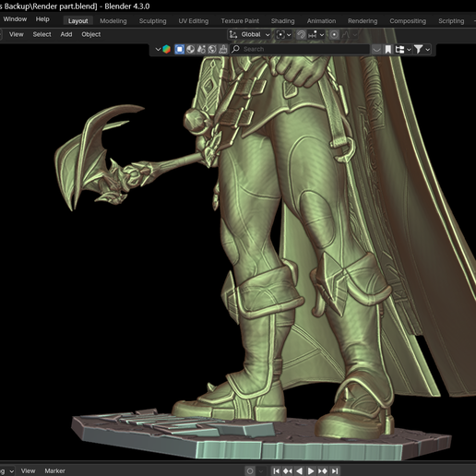The width and height of the screenshot is (476, 476).
Task: Open the display mode hierarchy icon dropdown
Action: 403,49
